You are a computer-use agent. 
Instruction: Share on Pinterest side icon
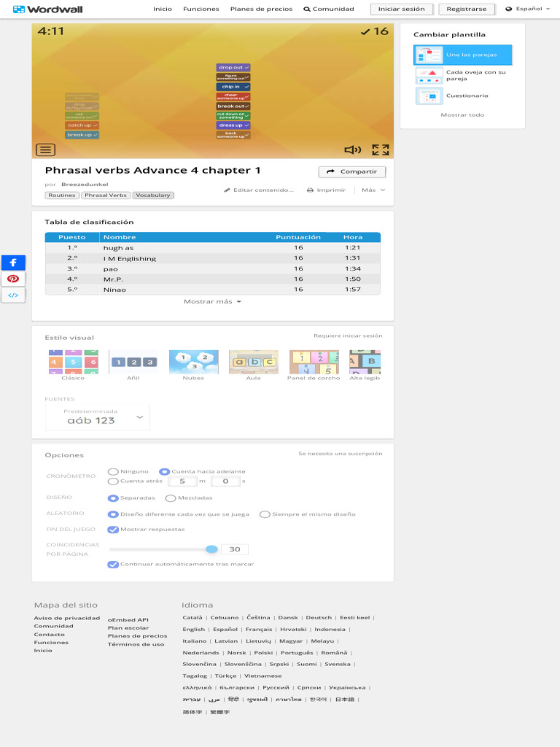click(x=13, y=279)
